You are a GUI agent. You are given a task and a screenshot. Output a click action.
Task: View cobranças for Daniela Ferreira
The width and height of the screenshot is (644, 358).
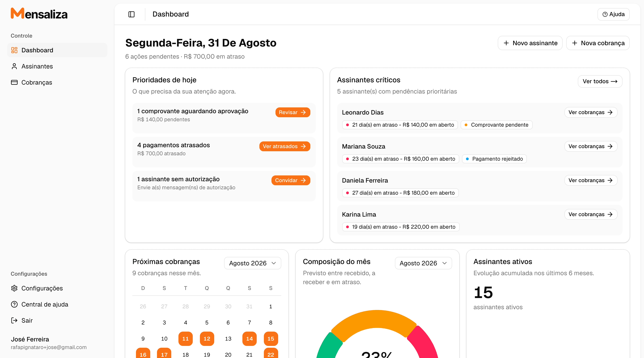click(x=591, y=180)
